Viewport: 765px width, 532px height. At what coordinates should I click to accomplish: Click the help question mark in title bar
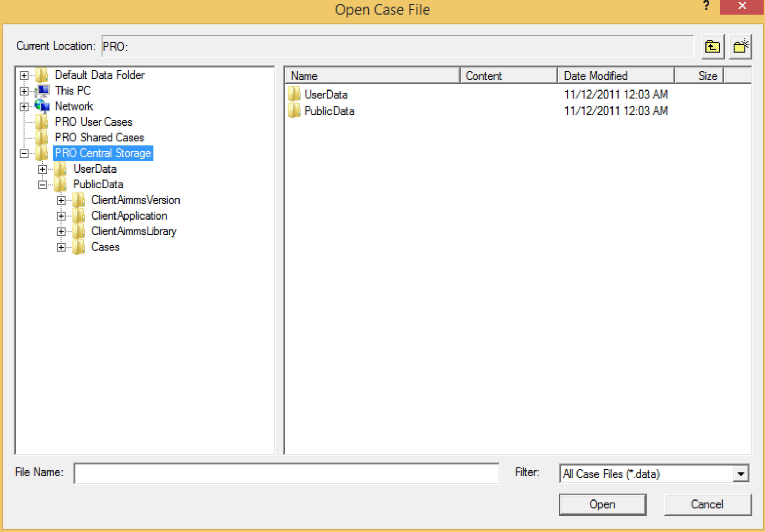point(706,6)
